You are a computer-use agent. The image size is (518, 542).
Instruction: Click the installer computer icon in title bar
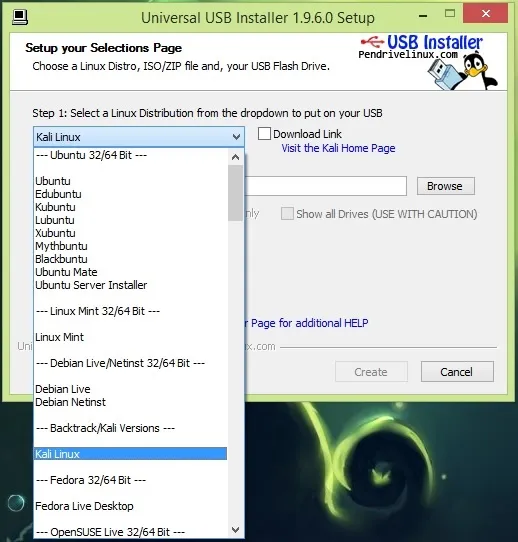(20, 17)
